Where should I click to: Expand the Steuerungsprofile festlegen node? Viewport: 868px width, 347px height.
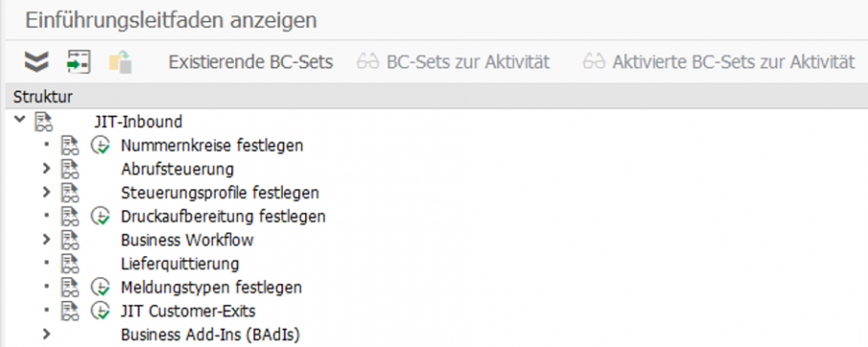click(47, 192)
